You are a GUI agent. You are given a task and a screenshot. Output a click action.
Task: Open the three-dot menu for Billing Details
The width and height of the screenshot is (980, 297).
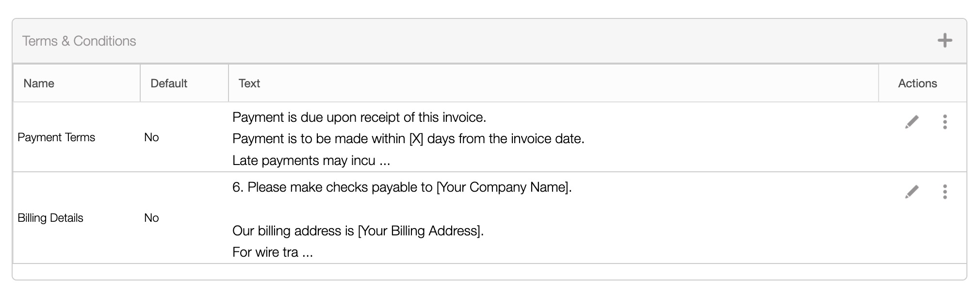pyautogui.click(x=945, y=192)
